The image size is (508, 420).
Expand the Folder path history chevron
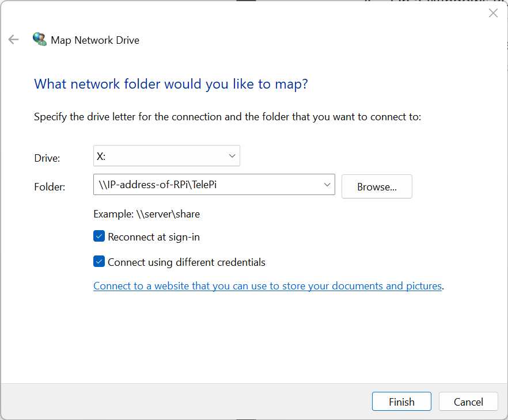327,185
